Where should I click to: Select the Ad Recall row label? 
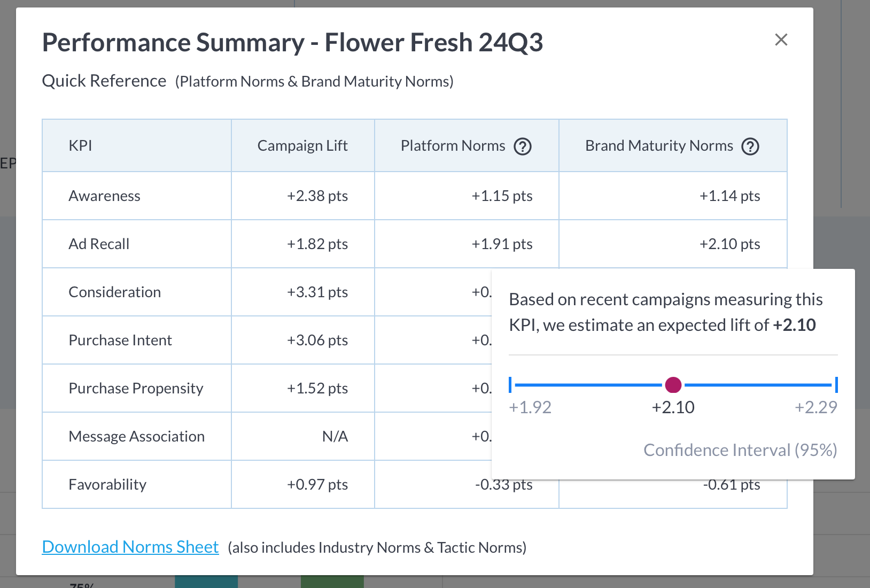(x=99, y=244)
